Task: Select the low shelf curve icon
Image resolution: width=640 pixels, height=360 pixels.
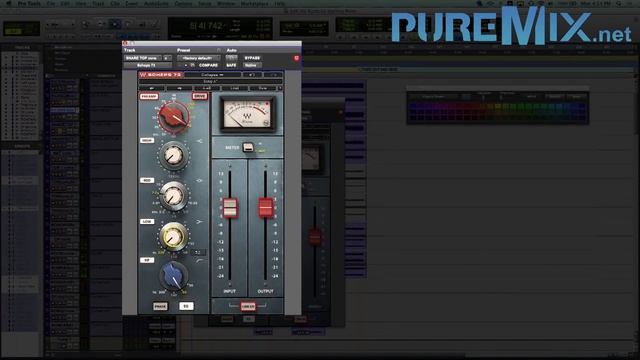Action: click(x=200, y=222)
